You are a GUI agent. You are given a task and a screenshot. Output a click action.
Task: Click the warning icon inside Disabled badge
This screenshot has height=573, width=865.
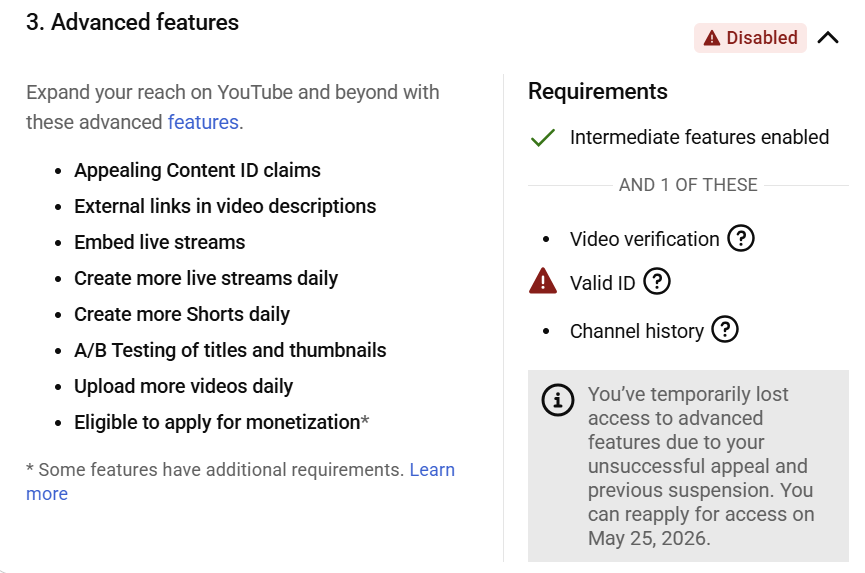click(x=712, y=38)
